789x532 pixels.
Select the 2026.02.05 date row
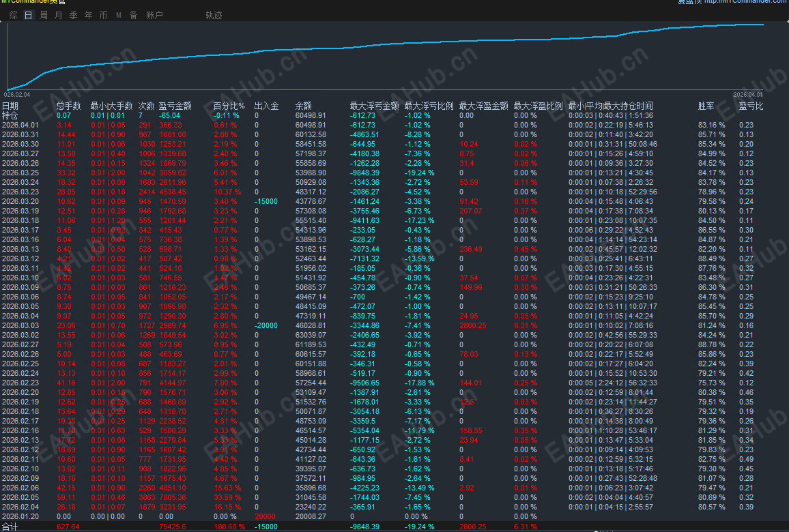(20, 497)
